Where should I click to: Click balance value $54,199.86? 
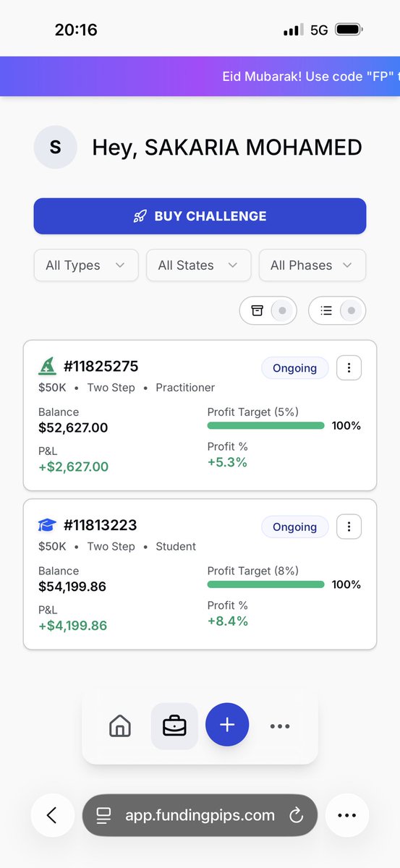pyautogui.click(x=72, y=587)
